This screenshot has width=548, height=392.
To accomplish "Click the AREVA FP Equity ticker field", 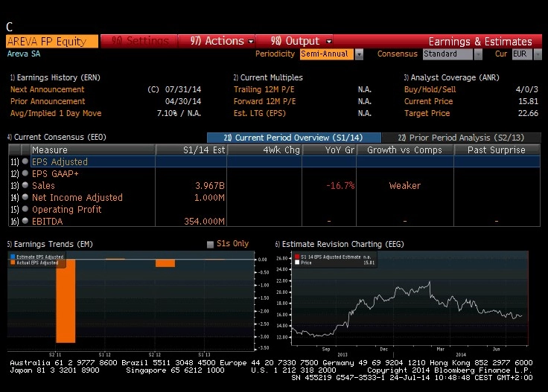I will [x=52, y=41].
